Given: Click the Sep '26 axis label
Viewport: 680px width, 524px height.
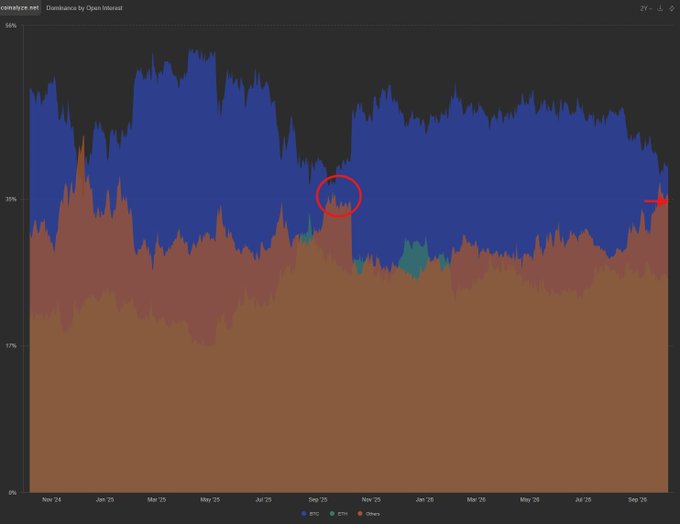Looking at the screenshot, I should tap(638, 500).
